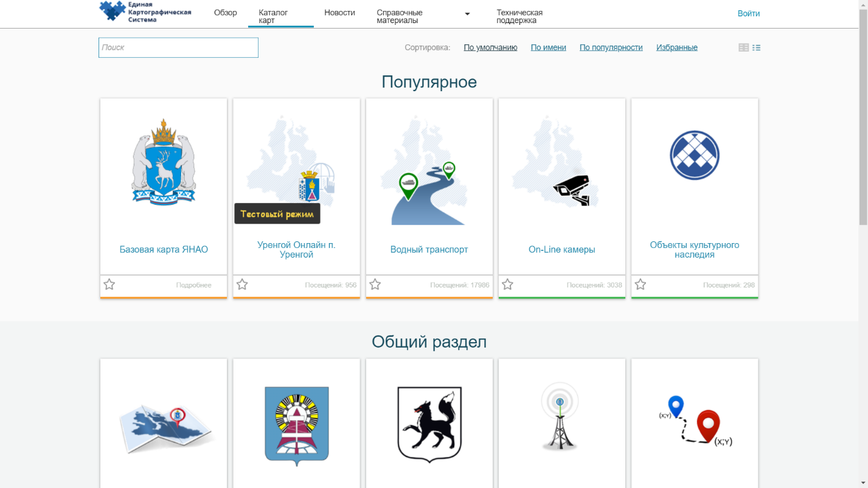
Task: Toggle favorite star on Водный транспорт
Action: (x=375, y=284)
